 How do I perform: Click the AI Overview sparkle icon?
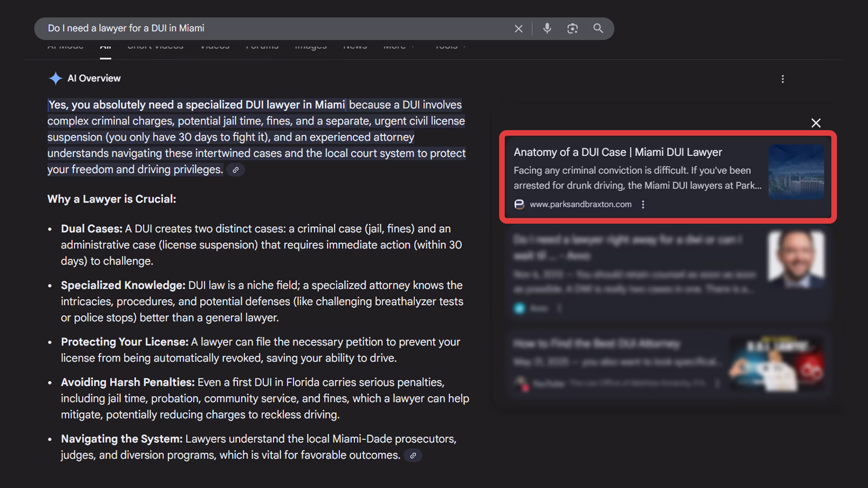pos(55,78)
